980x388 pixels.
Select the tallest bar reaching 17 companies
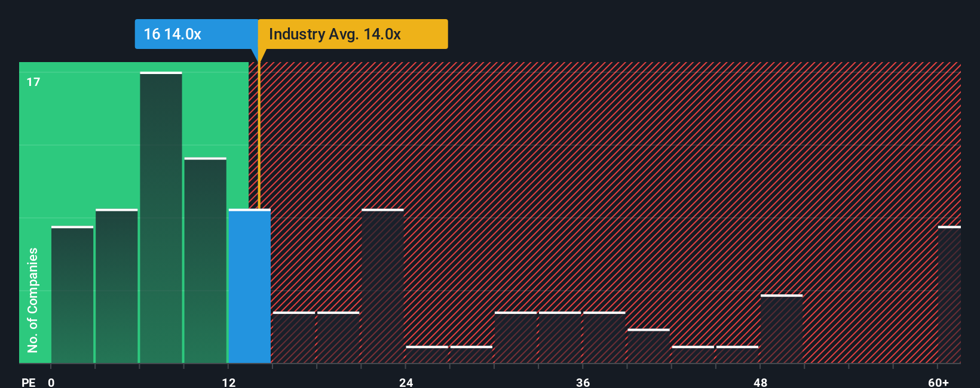[161, 217]
